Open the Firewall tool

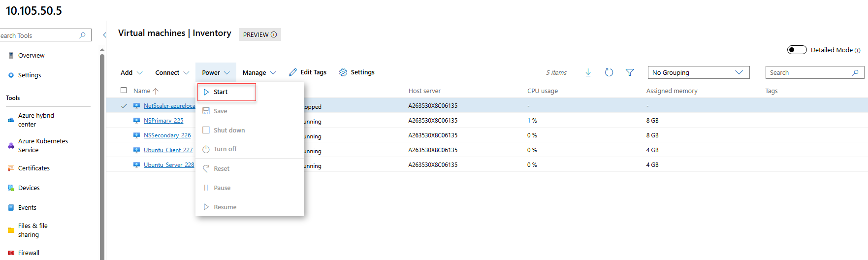coord(29,253)
